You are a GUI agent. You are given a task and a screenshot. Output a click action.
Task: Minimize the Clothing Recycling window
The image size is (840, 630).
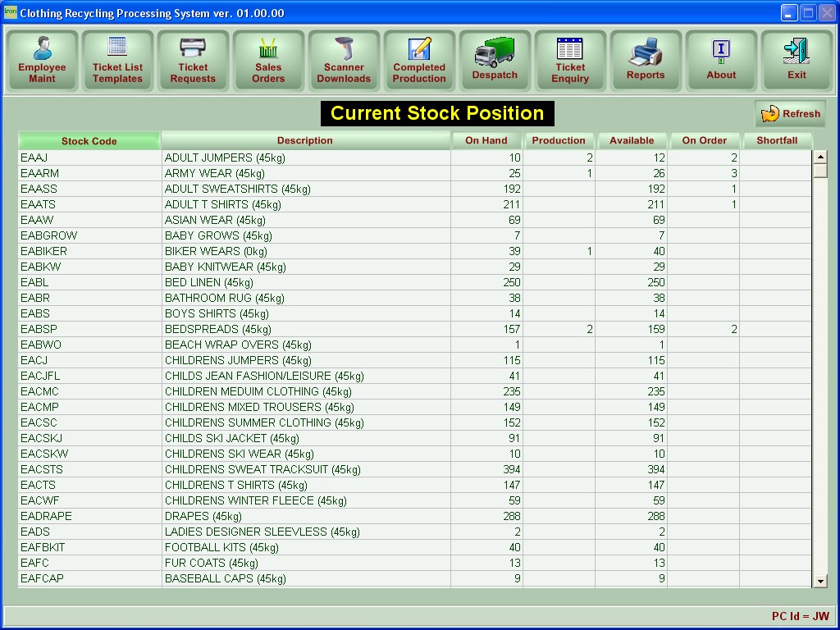788,13
